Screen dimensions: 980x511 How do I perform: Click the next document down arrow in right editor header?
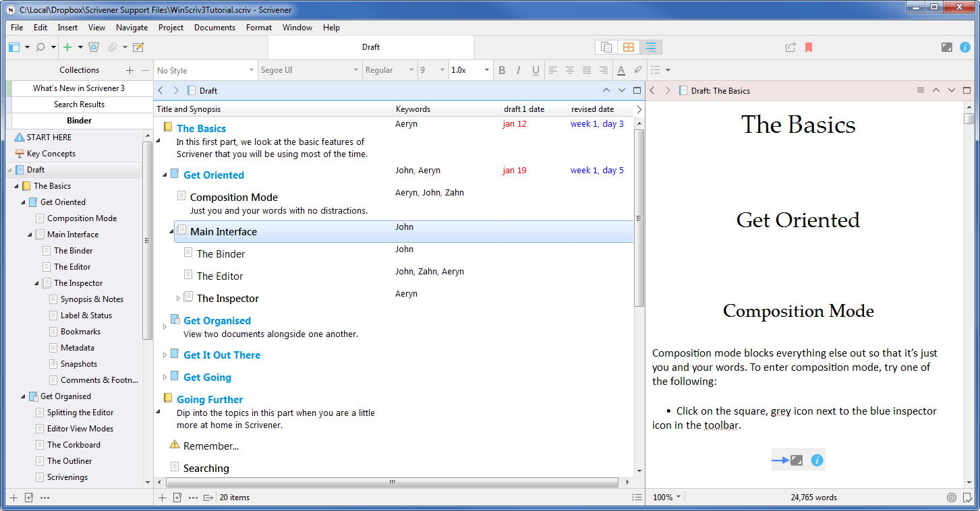(x=952, y=90)
